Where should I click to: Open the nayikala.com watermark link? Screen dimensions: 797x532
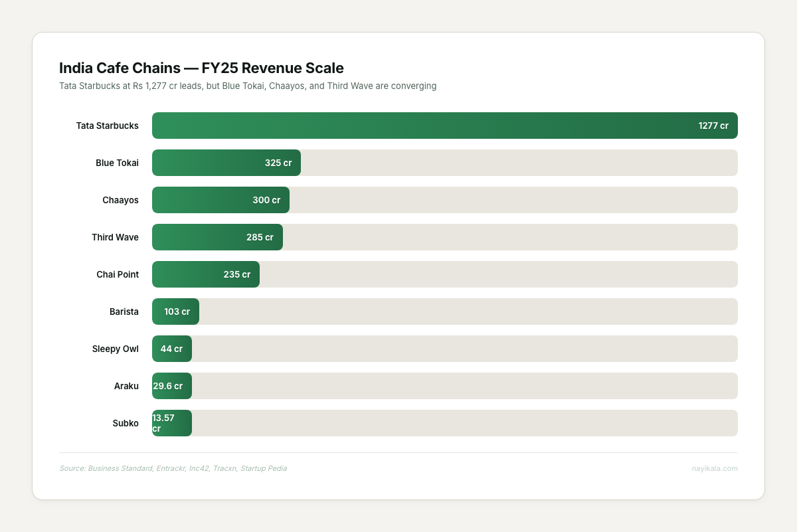[715, 468]
